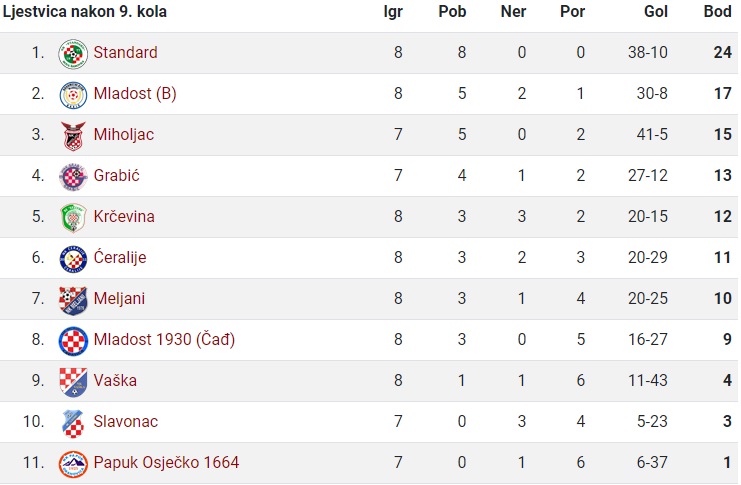Open the Meljani club crest logo

click(73, 300)
